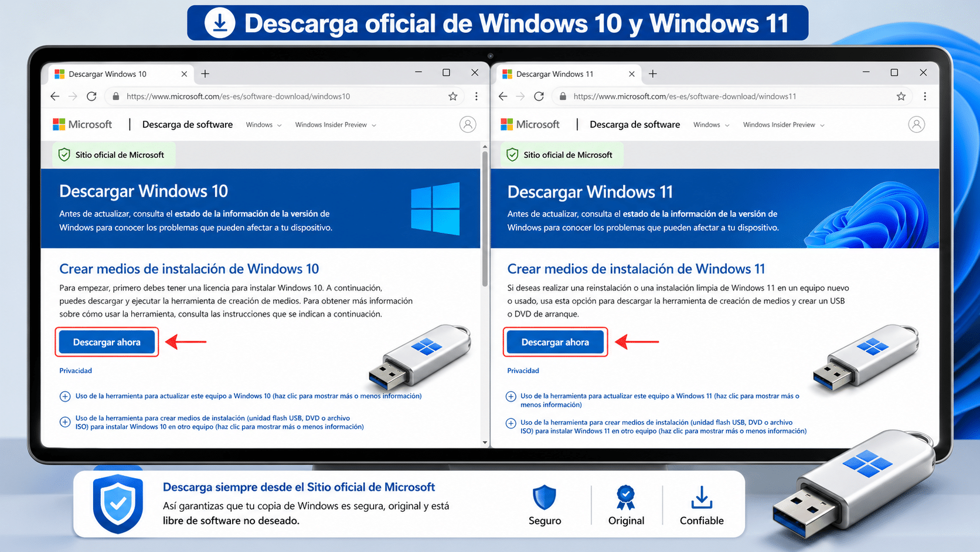Click heading Crear medios de instalación de Windows 10
This screenshot has height=552, width=980.
[189, 269]
